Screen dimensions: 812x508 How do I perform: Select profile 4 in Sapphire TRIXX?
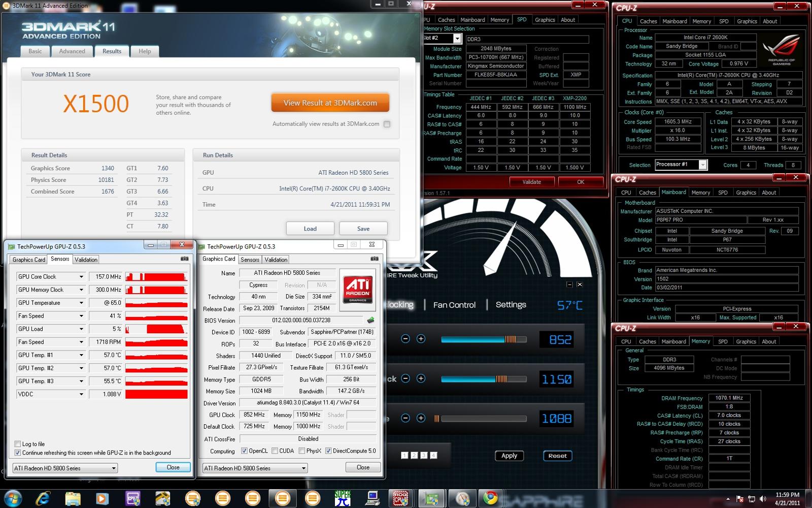433,455
